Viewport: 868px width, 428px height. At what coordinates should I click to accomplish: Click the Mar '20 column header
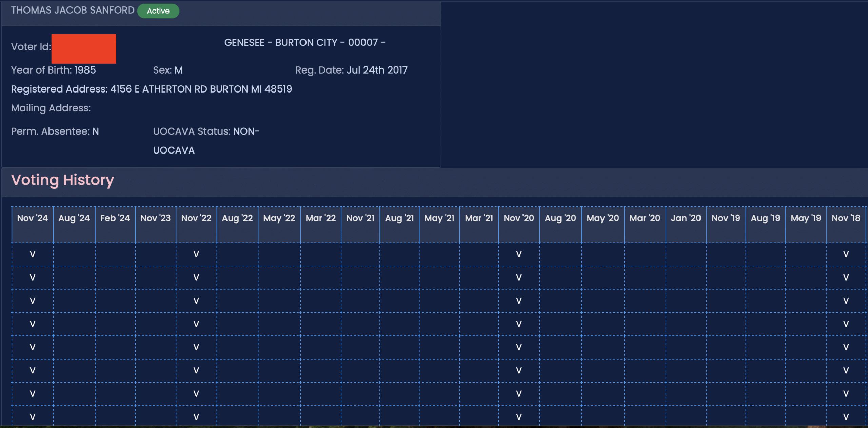click(x=645, y=225)
